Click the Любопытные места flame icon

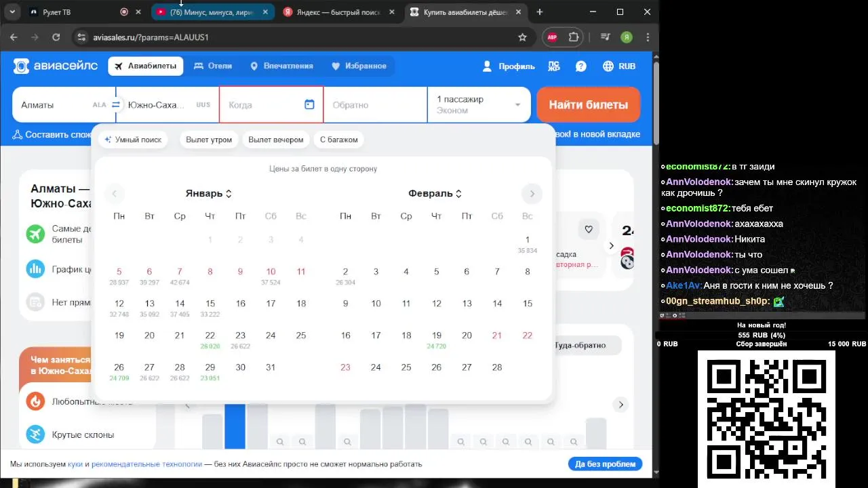point(35,401)
